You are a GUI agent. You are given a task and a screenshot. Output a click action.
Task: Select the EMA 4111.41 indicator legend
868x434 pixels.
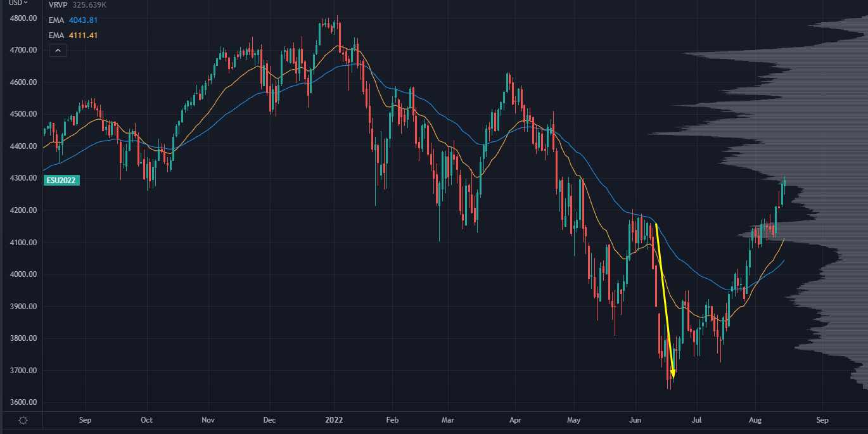(73, 35)
